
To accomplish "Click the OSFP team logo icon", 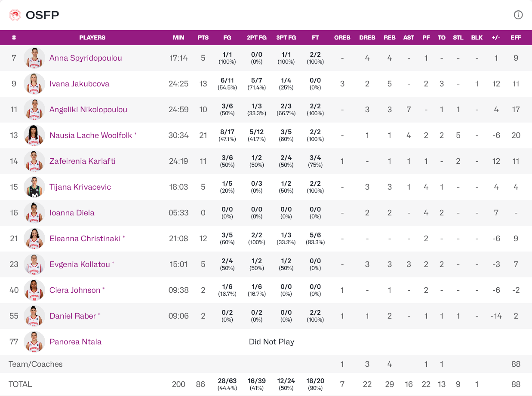I will point(15,15).
